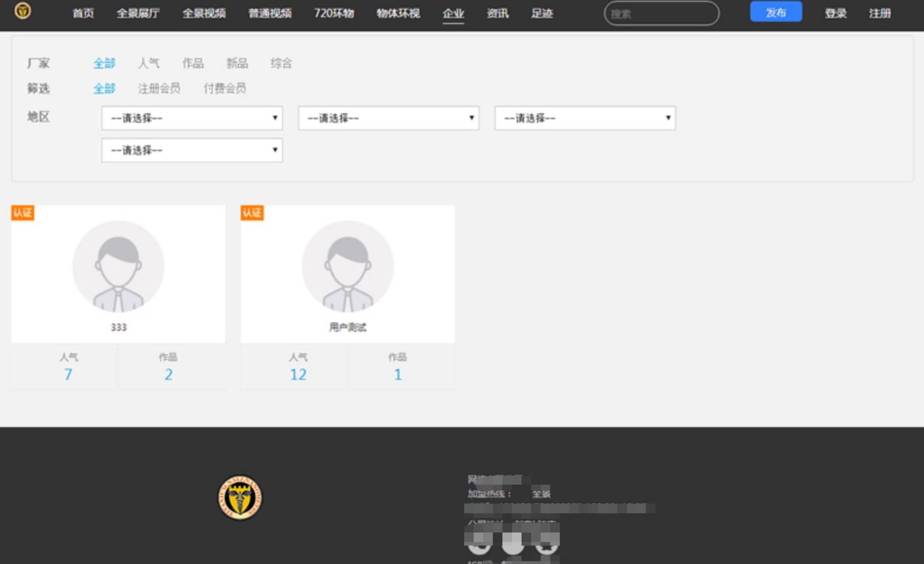
Task: Filter by 付费会员
Action: [224, 88]
